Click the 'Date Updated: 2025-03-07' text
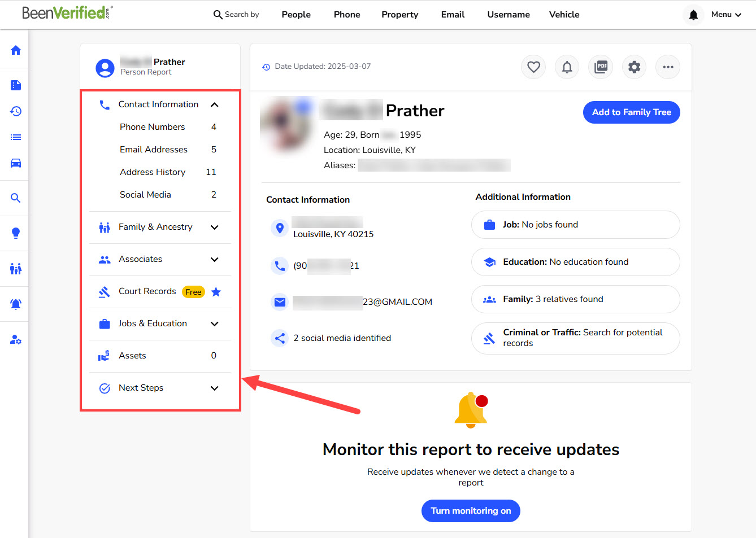Screen dimensions: 756x538 pyautogui.click(x=323, y=67)
